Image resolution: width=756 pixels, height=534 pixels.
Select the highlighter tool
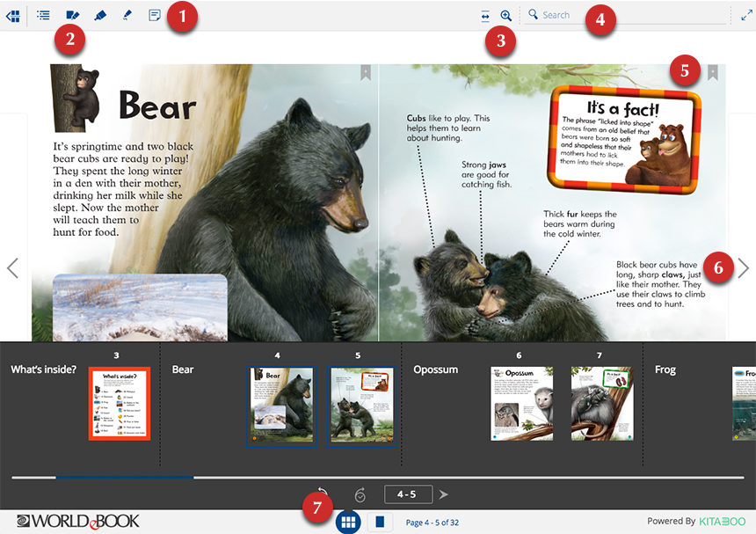(100, 16)
